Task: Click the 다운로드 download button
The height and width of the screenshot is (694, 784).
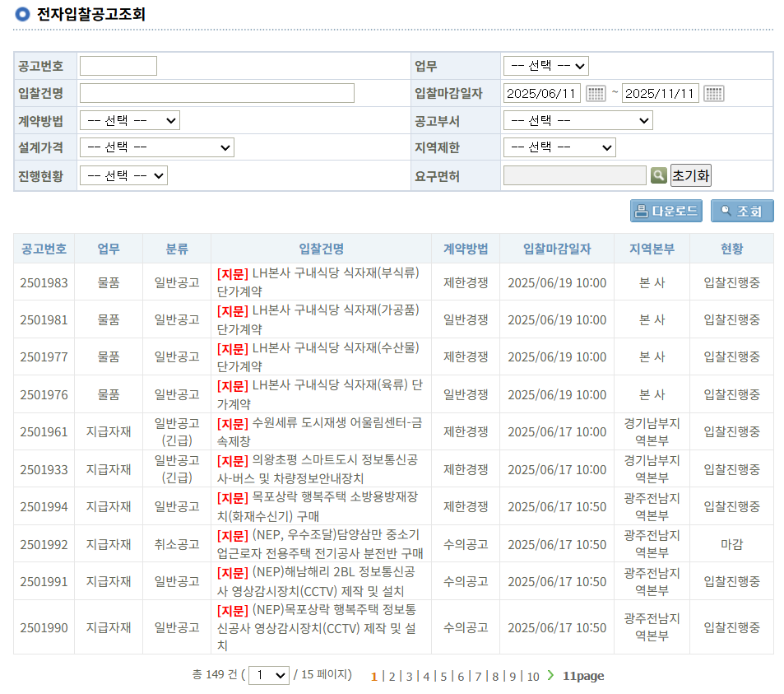Action: 666,211
